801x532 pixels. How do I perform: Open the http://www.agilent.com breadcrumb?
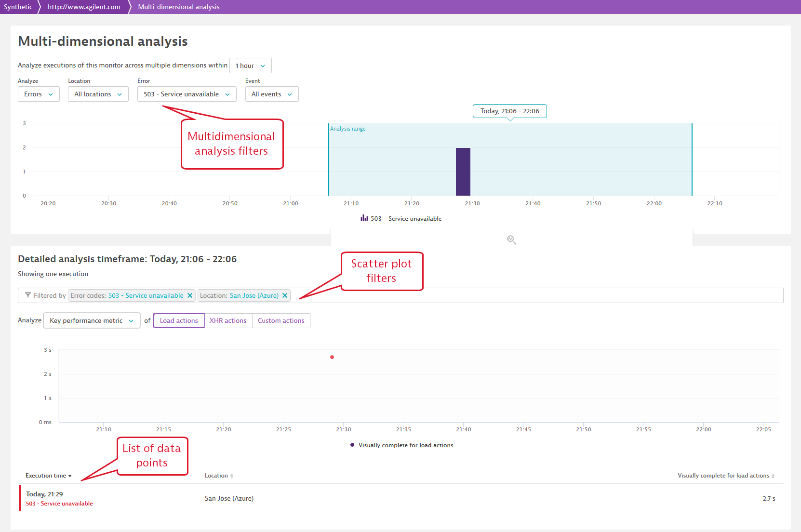84,7
